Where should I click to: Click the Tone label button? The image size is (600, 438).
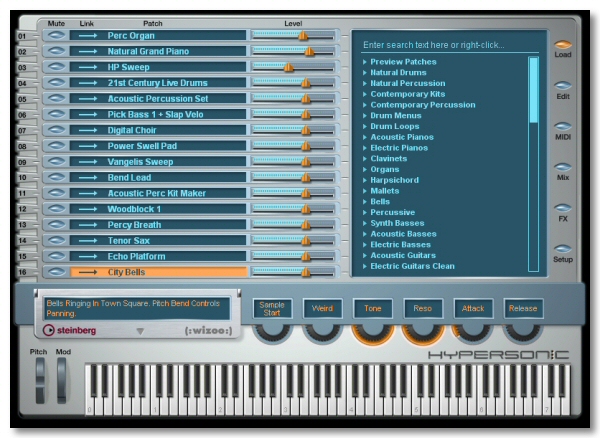tap(373, 308)
